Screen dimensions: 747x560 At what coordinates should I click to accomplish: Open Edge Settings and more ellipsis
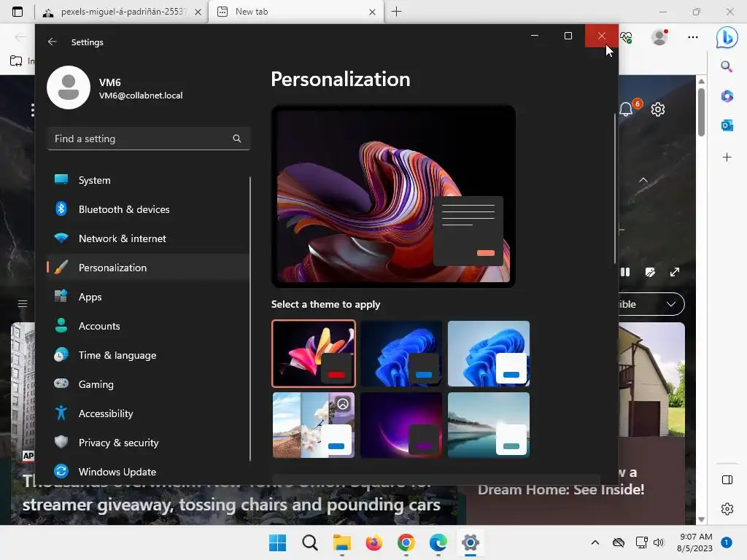[693, 36]
